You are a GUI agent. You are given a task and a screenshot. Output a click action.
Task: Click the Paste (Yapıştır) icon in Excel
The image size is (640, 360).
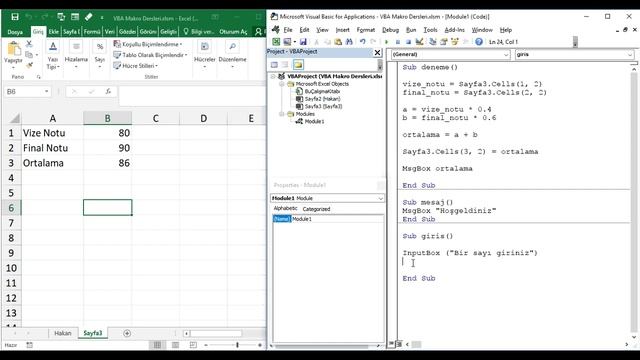coord(13,49)
